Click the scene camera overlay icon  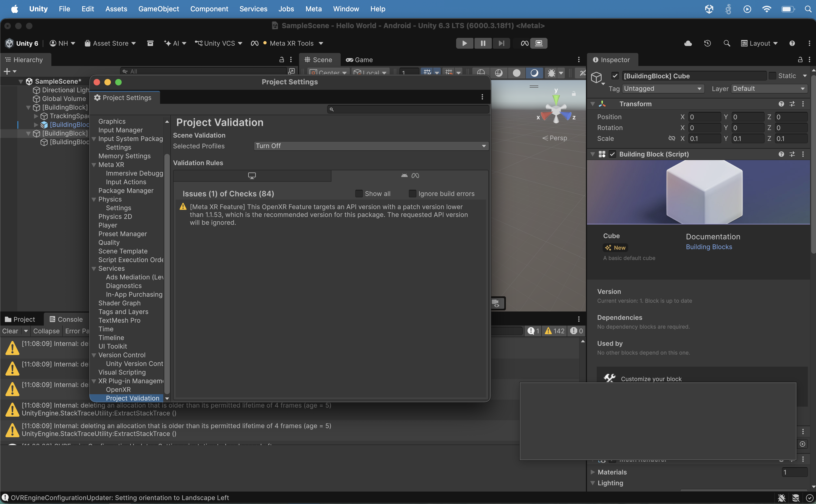coord(496,303)
